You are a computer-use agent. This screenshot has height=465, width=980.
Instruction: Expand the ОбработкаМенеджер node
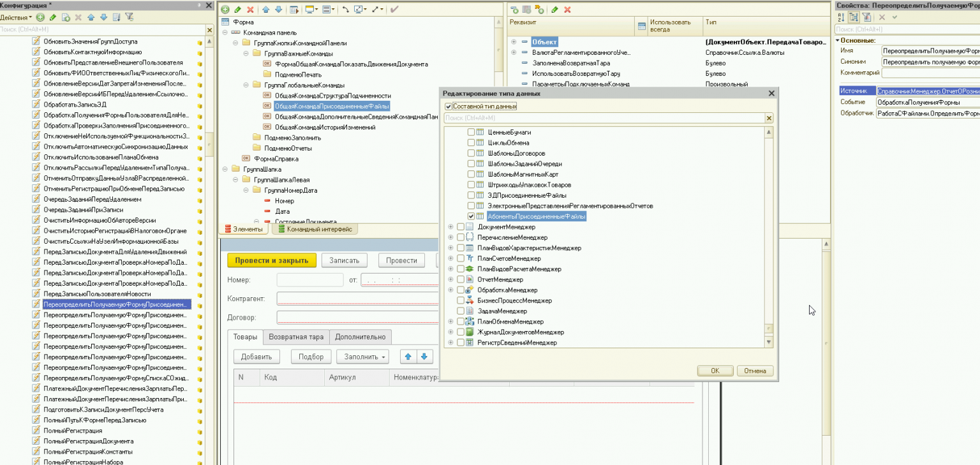pyautogui.click(x=450, y=290)
